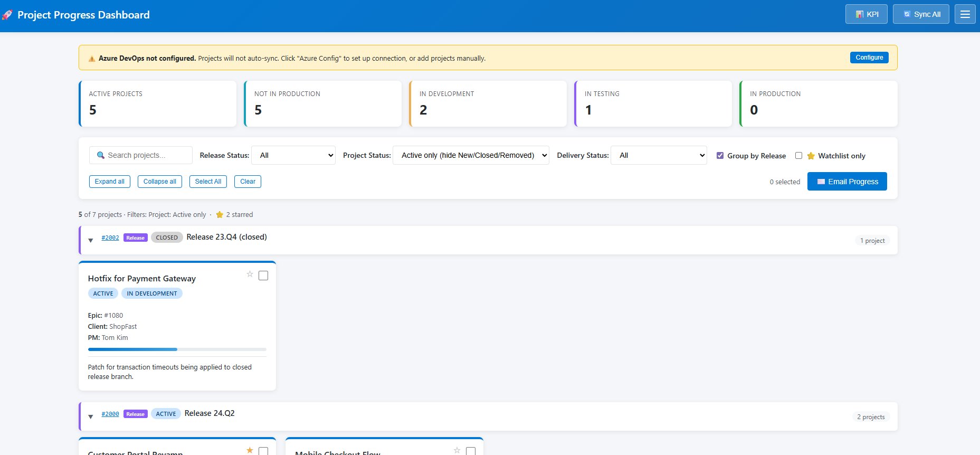Select the Hotfix for Payment Gateway checkbox
This screenshot has width=980, height=455.
263,276
